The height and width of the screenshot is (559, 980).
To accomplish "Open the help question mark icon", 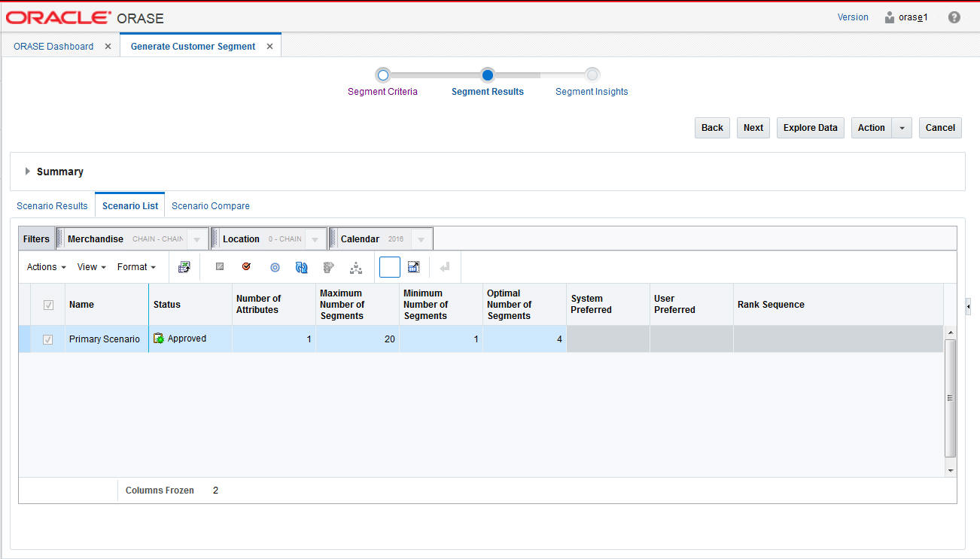I will tap(954, 17).
